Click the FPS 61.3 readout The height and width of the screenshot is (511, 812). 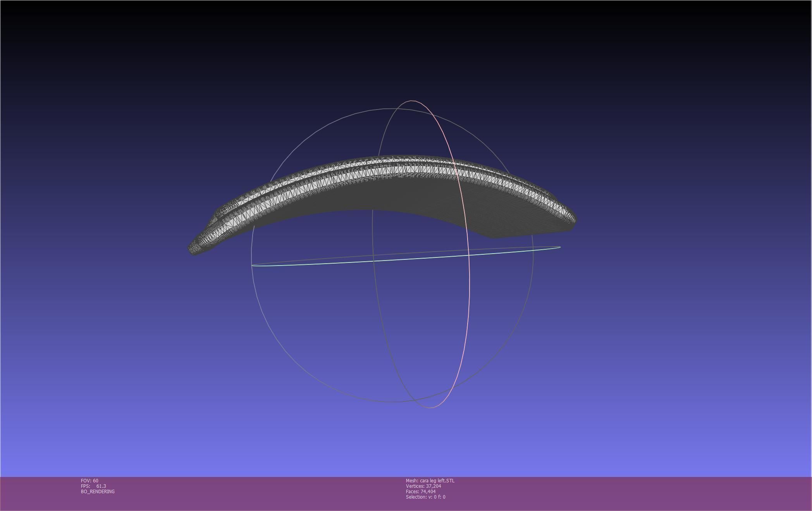point(93,486)
